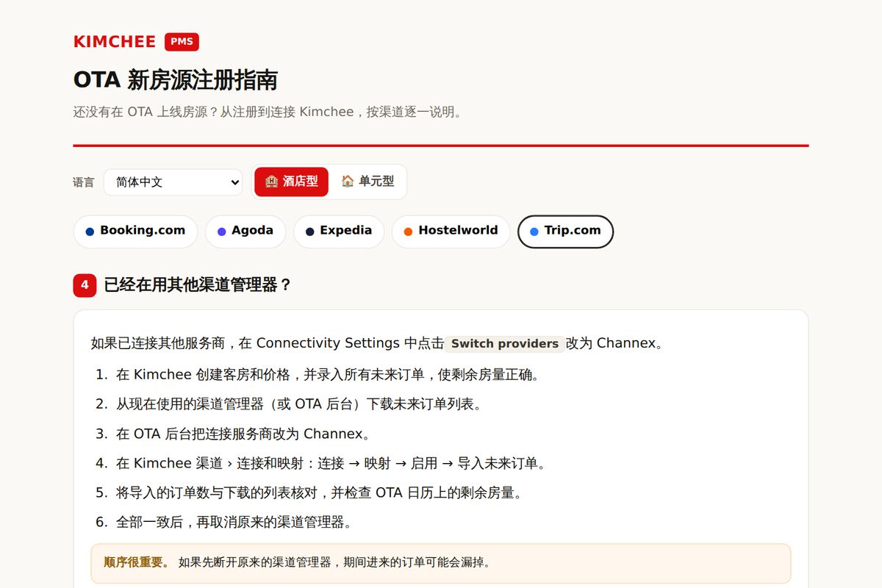Viewport: 882px width, 588px height.
Task: Click the red step 4 badge
Action: pyautogui.click(x=85, y=285)
